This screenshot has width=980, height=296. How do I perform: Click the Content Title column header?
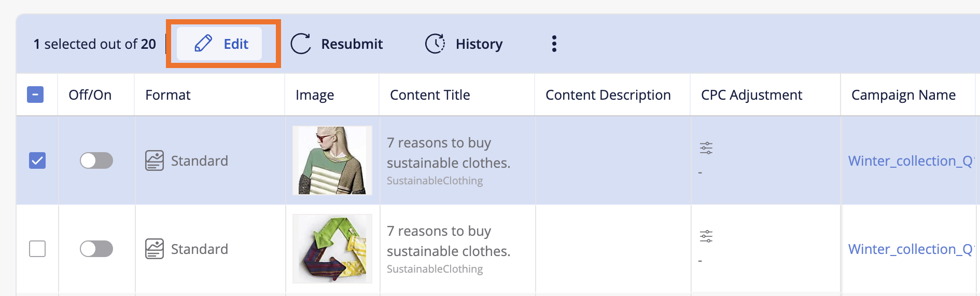(x=430, y=95)
